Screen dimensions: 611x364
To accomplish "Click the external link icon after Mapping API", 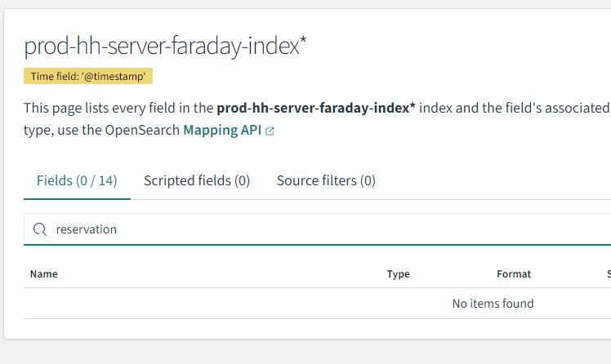I will tap(270, 131).
